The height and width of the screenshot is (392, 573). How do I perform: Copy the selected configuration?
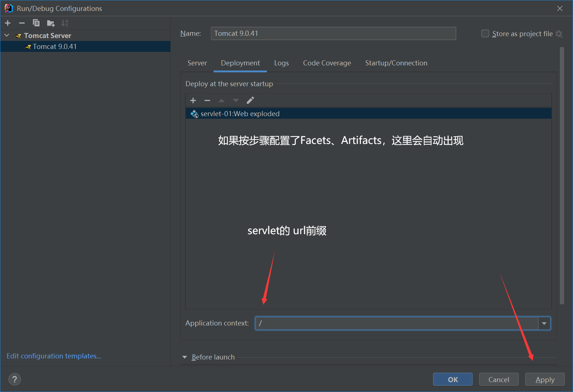pyautogui.click(x=36, y=23)
